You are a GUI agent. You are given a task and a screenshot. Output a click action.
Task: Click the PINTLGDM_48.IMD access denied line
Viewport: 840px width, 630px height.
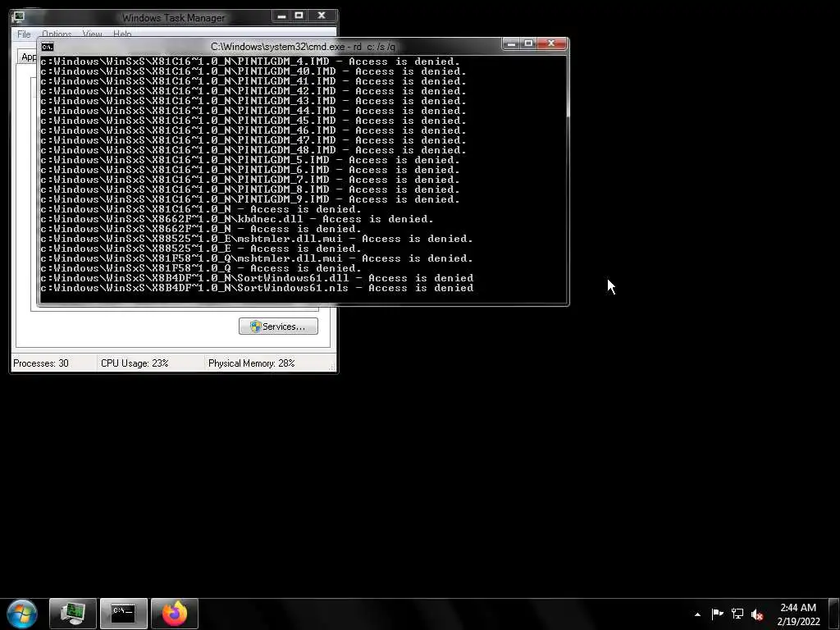(253, 150)
